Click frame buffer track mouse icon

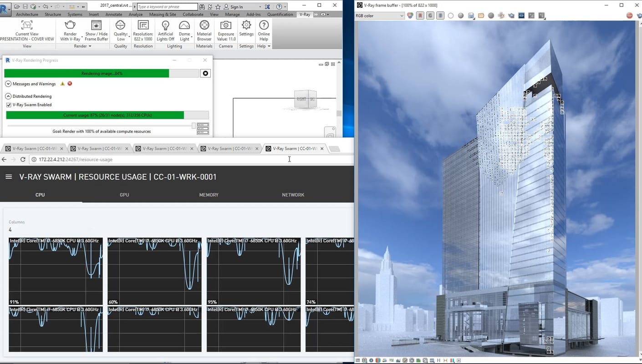pyautogui.click(x=501, y=15)
